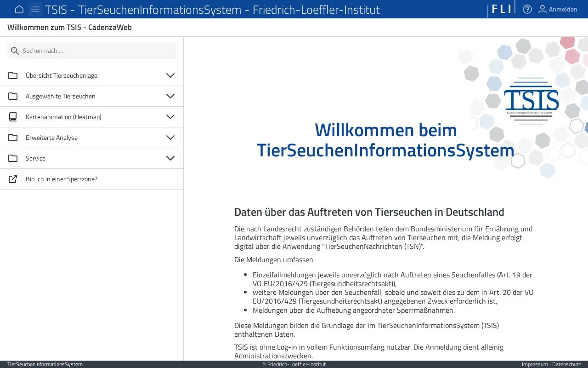Expand Ausgewählte Tierseuchen chevron
Screen dimensions: 588x368
(170, 96)
